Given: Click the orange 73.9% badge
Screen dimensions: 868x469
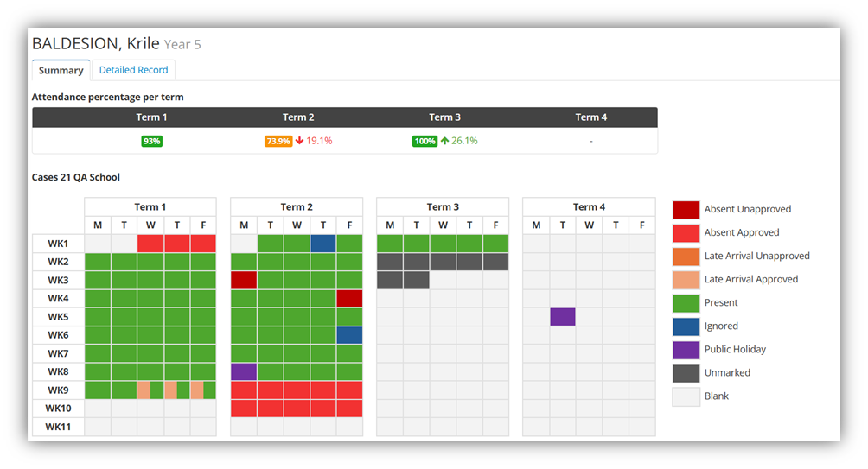Looking at the screenshot, I should (x=278, y=141).
